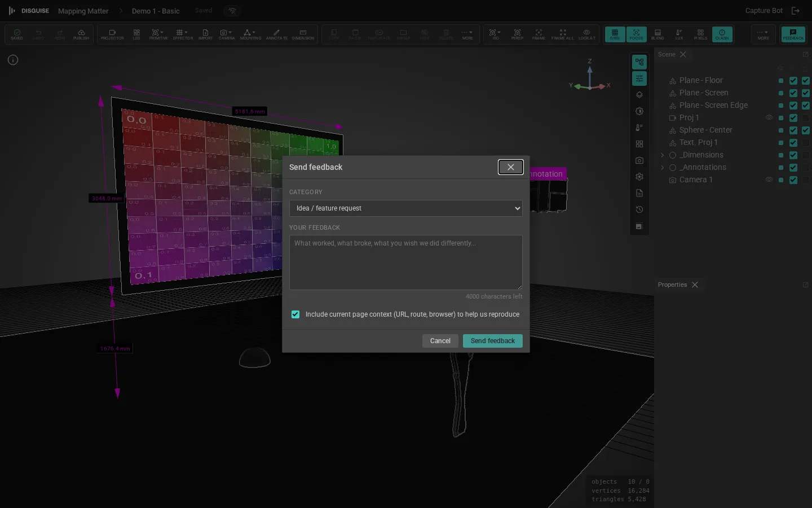Toggle first checkbox for Sphere - Center

tap(793, 130)
